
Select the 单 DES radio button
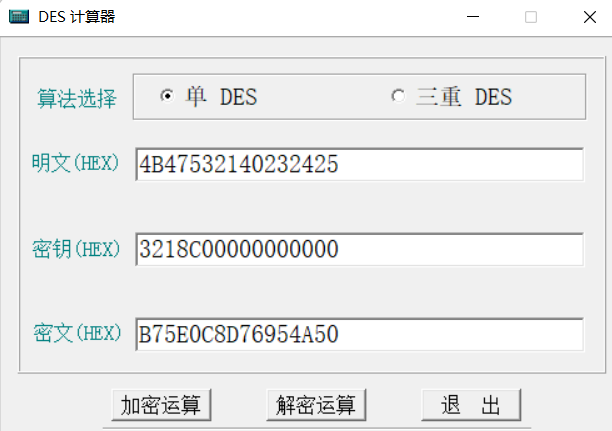166,96
